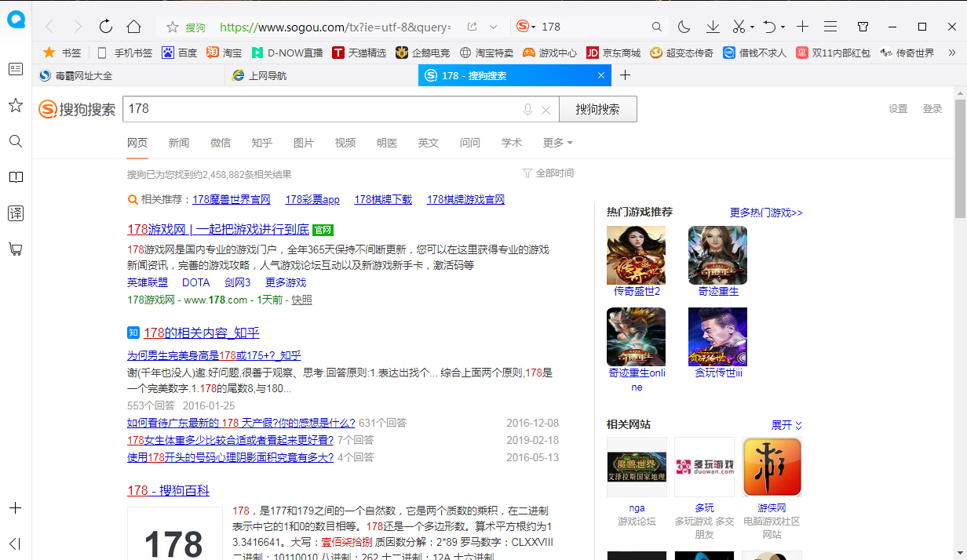Click the 传奇盛世2 game thumbnail
The height and width of the screenshot is (560, 967).
636,255
